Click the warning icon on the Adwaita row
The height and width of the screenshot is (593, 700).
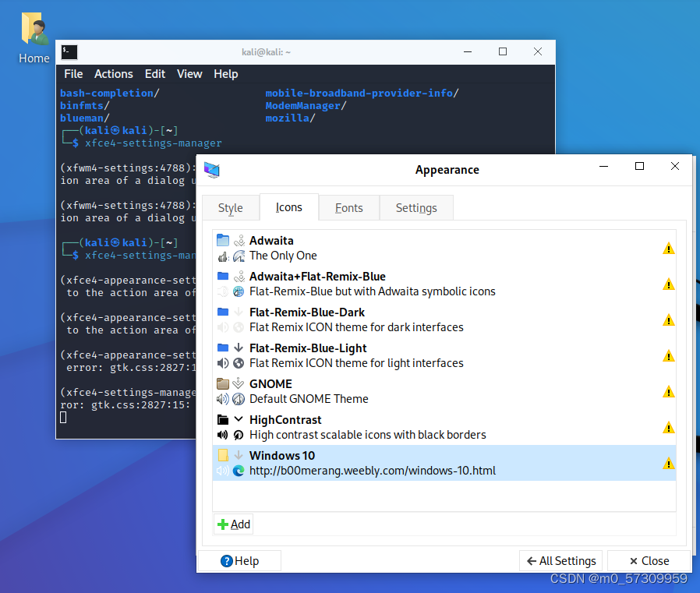[x=668, y=248]
